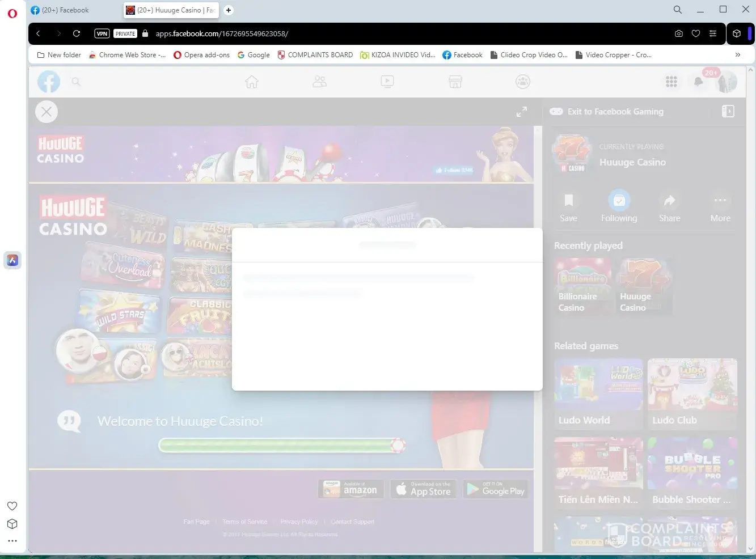Open the Facebook notifications bell
The image size is (756, 559).
698,82
